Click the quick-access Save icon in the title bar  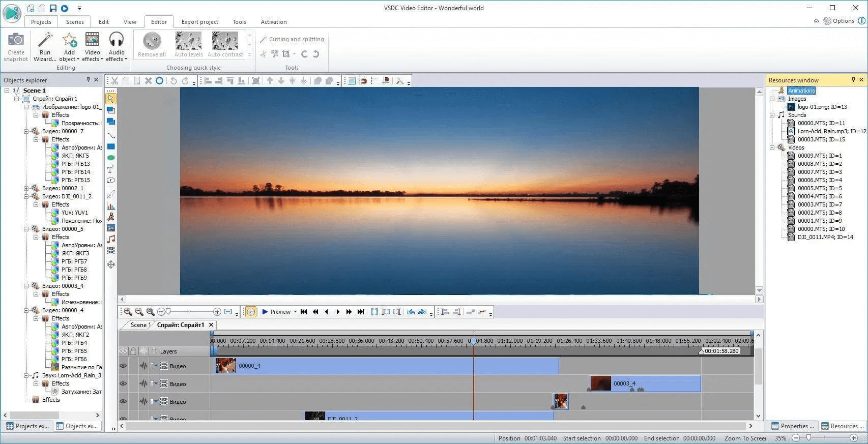(53, 8)
